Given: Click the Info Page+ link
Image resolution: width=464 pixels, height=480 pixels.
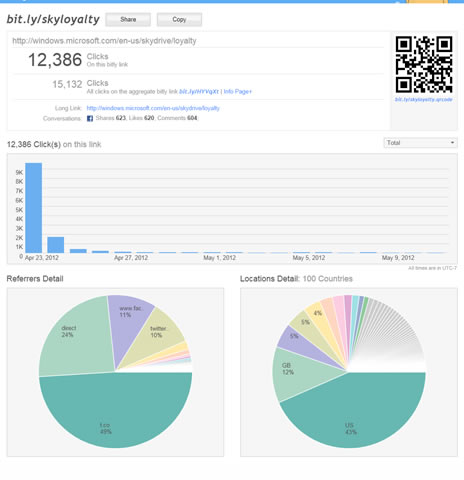Looking at the screenshot, I should [238, 91].
